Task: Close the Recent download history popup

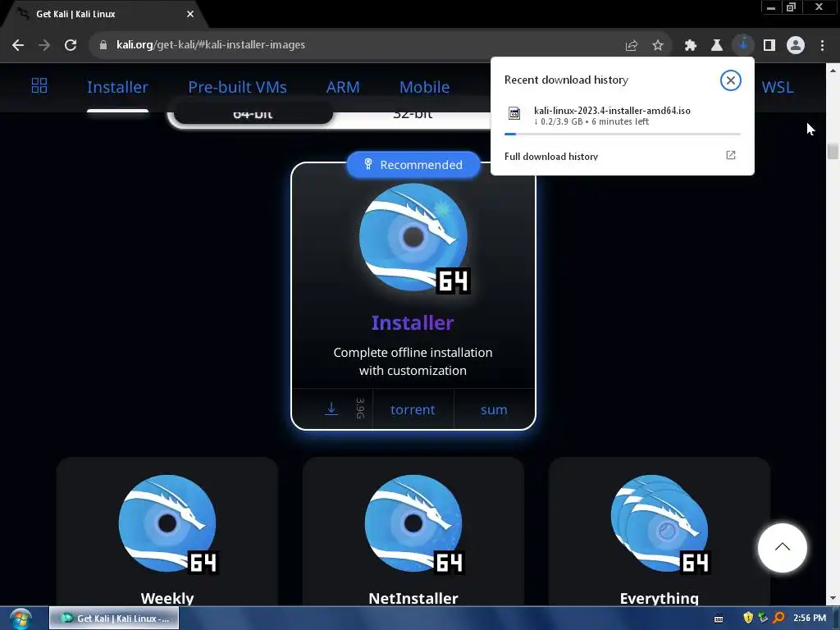Action: click(x=730, y=80)
